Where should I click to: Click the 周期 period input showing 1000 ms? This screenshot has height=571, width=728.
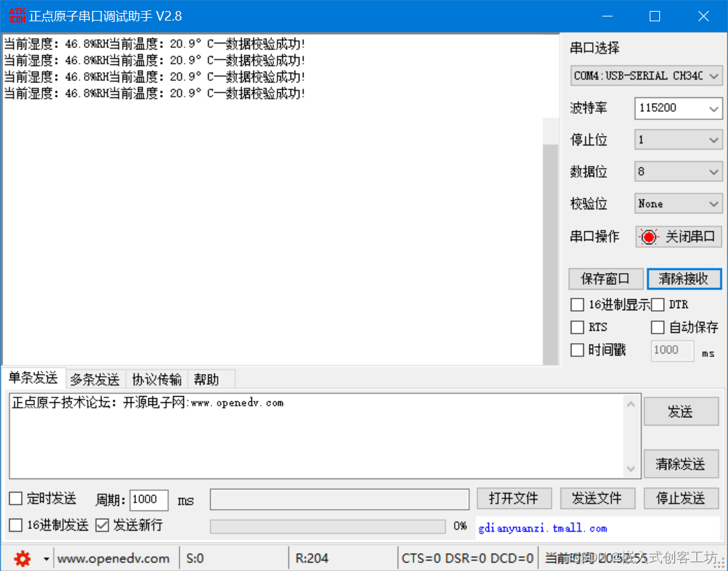tap(148, 500)
